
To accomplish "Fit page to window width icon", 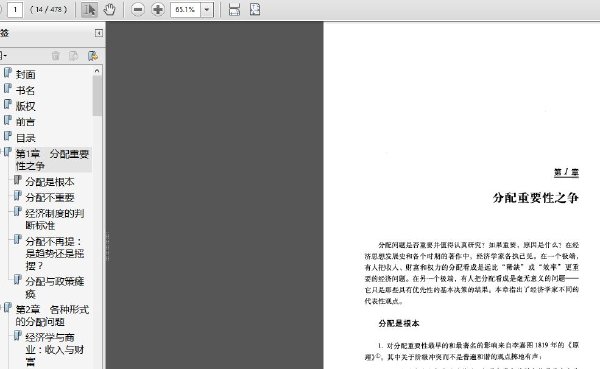I will point(234,10).
